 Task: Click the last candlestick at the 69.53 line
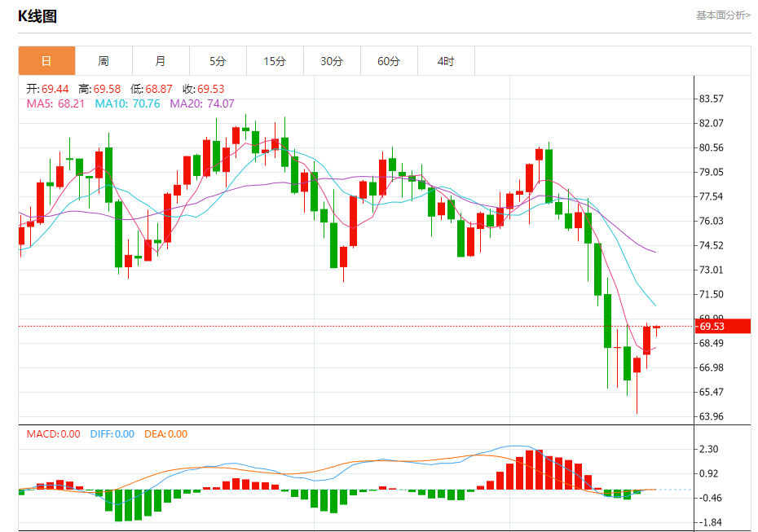(x=656, y=330)
